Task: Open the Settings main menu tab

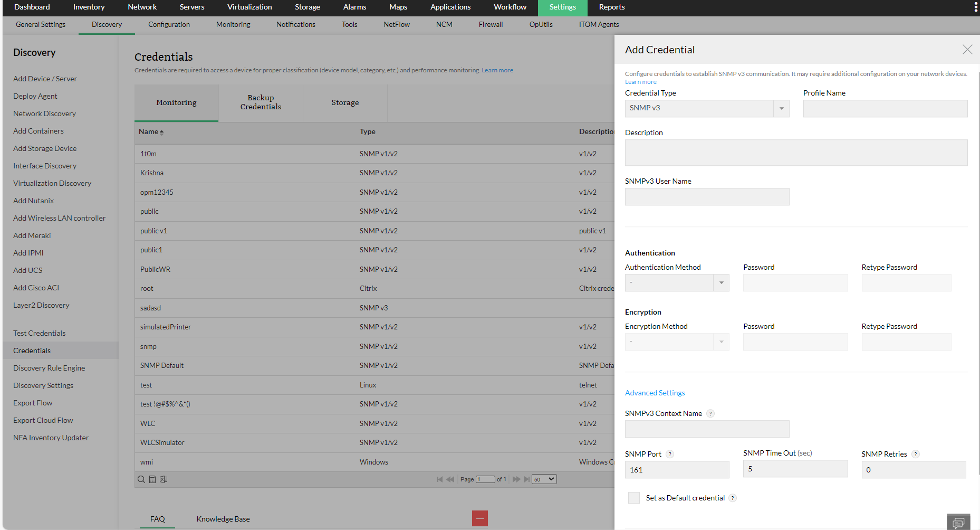Action: (562, 7)
